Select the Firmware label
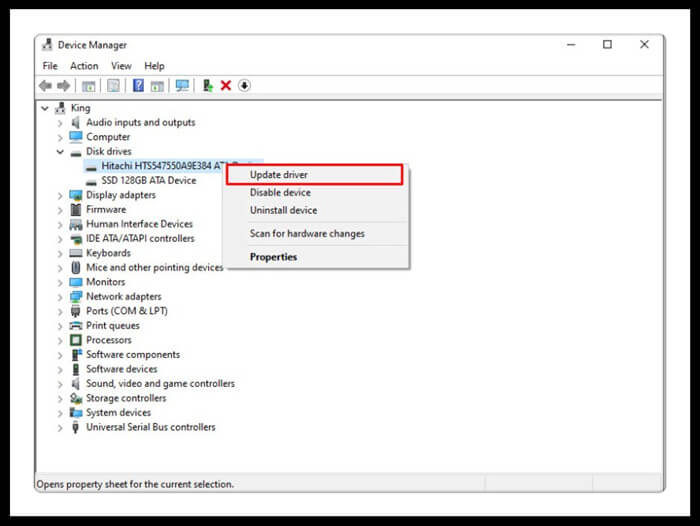 [x=106, y=209]
